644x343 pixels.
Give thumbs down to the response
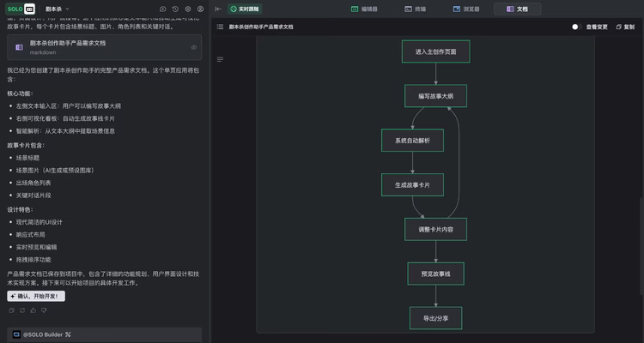tap(43, 310)
